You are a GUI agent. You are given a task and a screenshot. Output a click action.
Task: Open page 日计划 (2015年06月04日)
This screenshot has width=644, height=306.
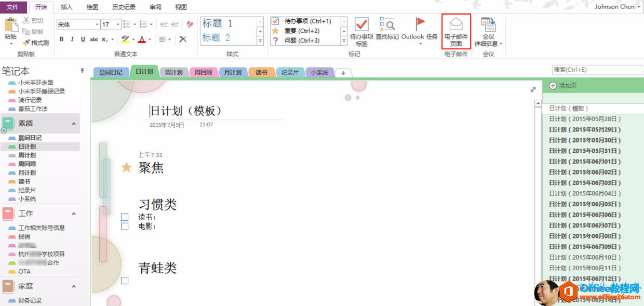pyautogui.click(x=585, y=193)
